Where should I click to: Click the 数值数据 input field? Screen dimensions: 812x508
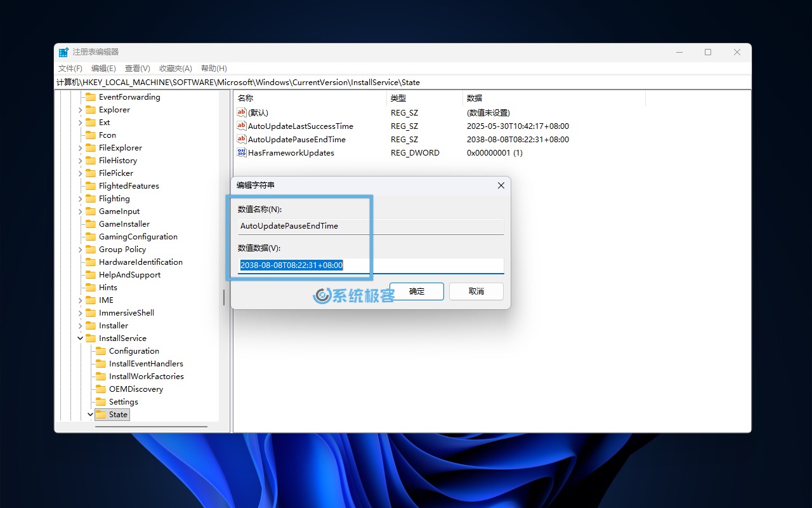368,265
